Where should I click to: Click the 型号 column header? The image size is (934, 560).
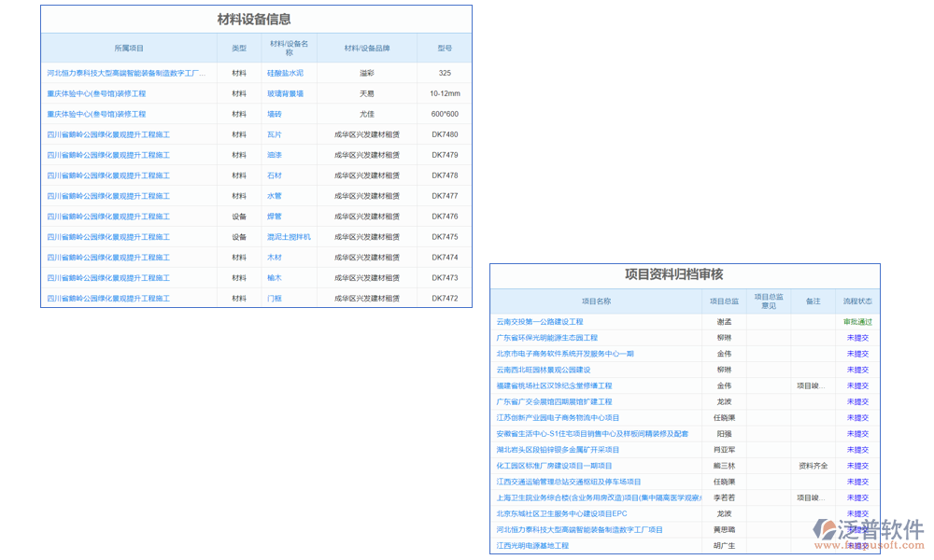445,48
